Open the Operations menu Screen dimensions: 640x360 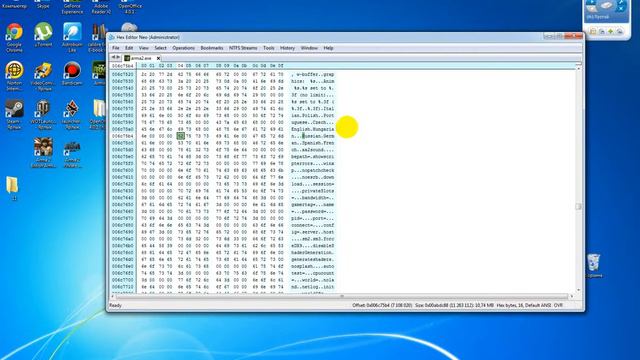[184, 48]
